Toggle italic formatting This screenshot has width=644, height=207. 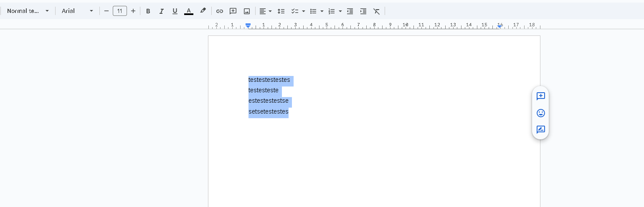(161, 11)
